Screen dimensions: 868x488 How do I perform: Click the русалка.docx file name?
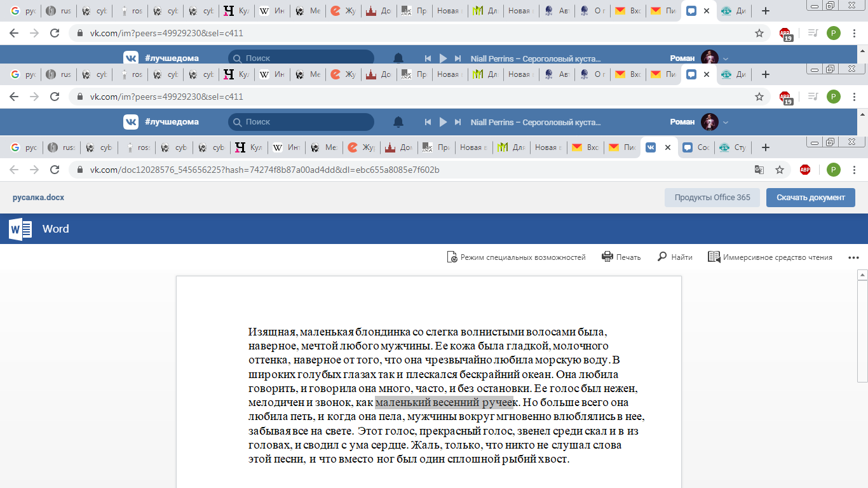point(38,198)
